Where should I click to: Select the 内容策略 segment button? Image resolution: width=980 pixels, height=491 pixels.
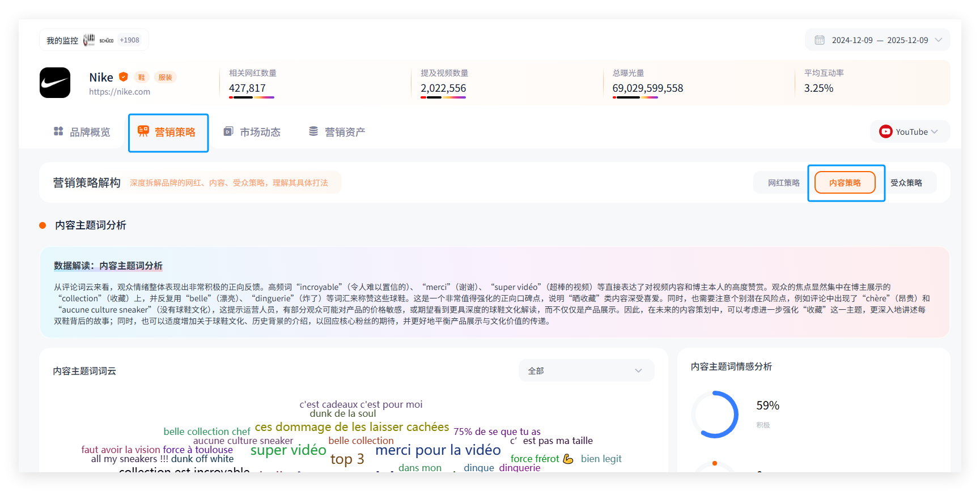(x=845, y=183)
